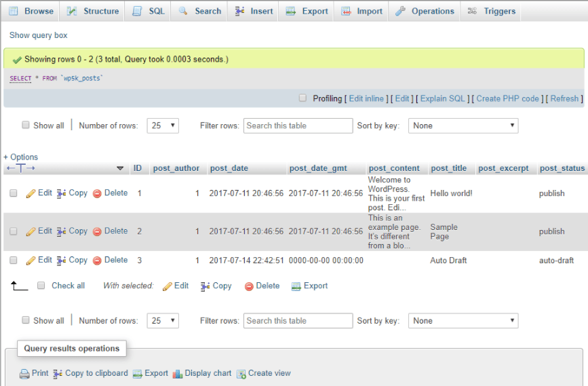Click the top Search this table field

(x=298, y=126)
